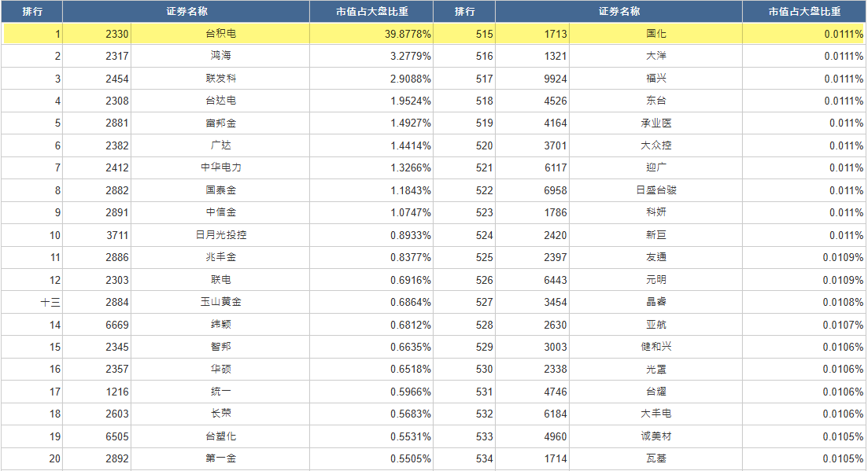Select the 台积电 stock name cell
This screenshot has width=868, height=471.
click(220, 34)
